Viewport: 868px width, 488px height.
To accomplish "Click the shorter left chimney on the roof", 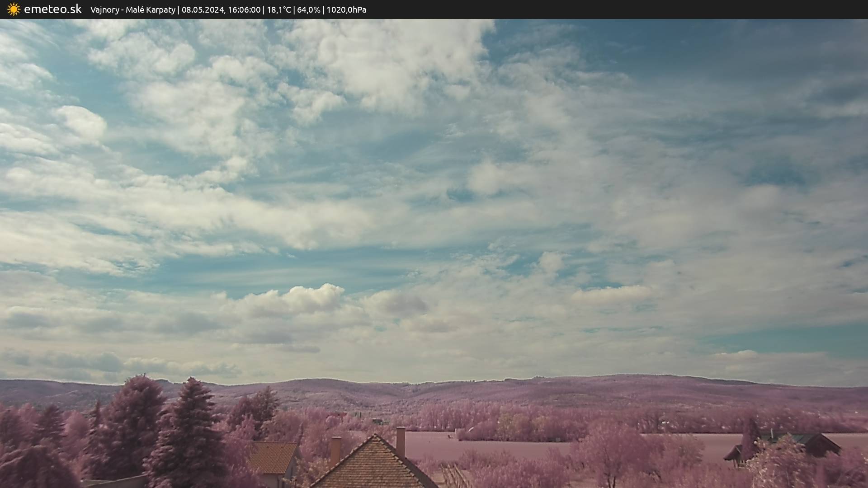I will point(335,450).
